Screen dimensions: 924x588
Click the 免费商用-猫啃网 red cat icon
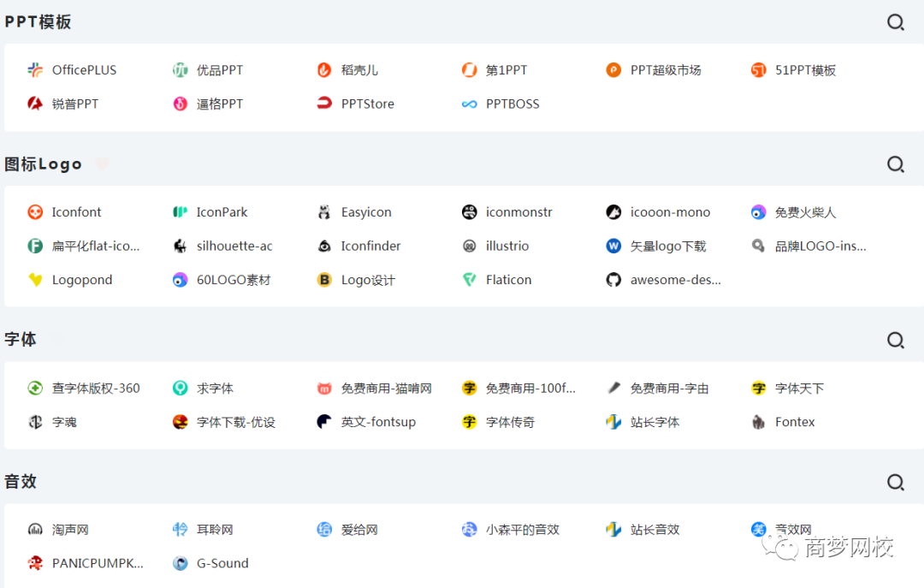[324, 389]
